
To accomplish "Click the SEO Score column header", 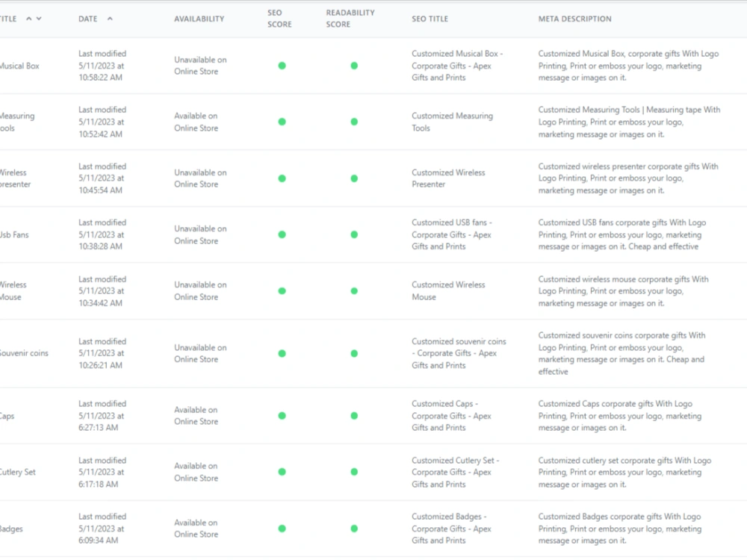I will 279,19.
